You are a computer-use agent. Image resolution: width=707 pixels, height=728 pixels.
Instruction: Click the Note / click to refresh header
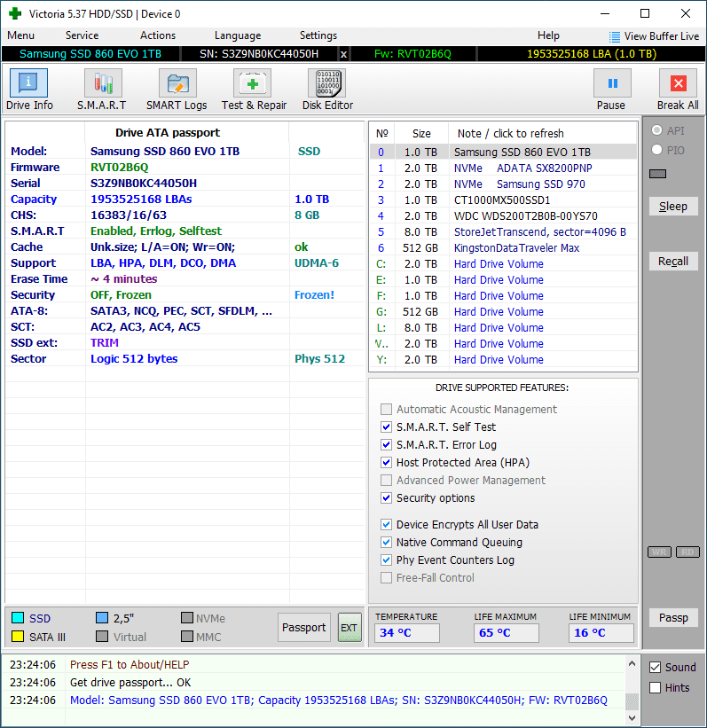tap(510, 134)
